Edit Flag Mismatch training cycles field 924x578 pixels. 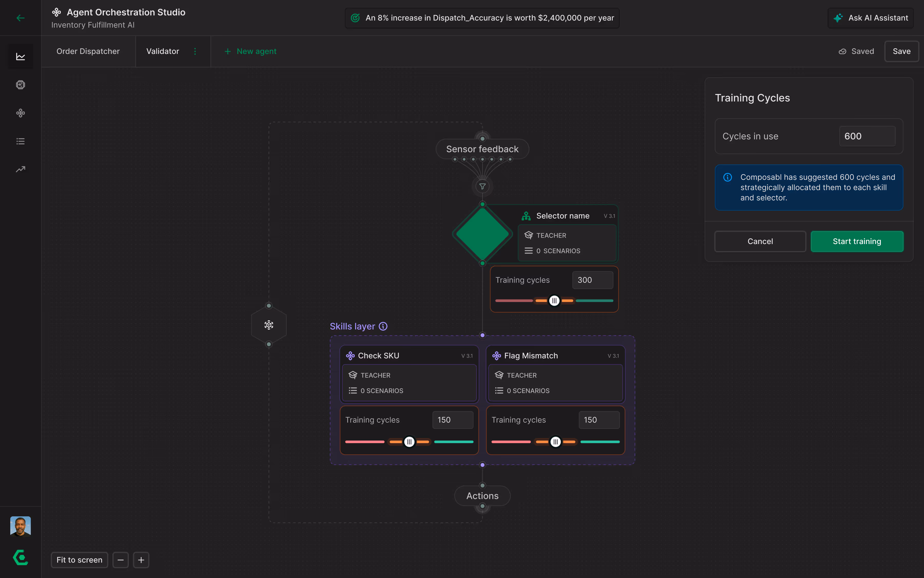[x=599, y=420]
